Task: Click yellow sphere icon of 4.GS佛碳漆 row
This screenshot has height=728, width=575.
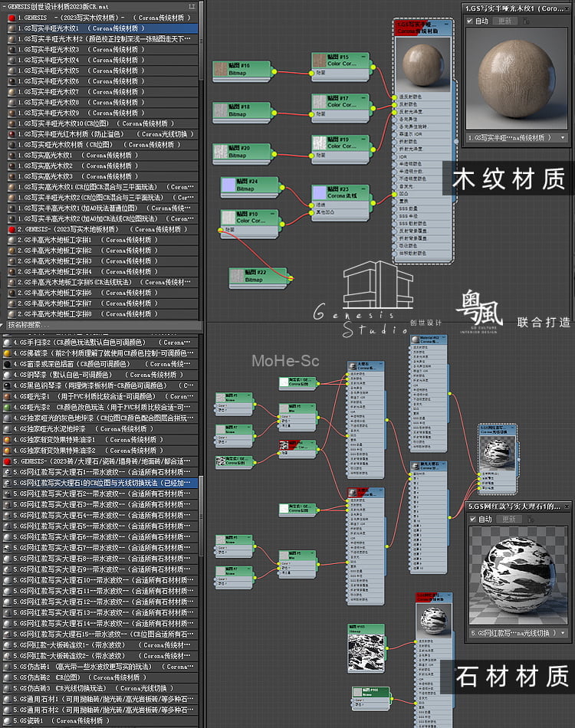Action: click(x=7, y=353)
